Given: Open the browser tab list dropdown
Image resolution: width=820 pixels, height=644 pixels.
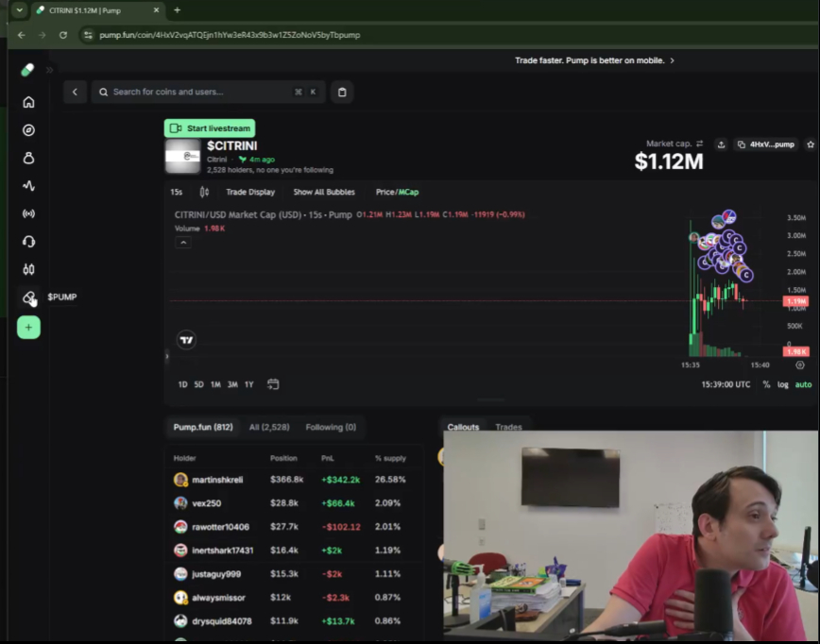Looking at the screenshot, I should coord(19,10).
